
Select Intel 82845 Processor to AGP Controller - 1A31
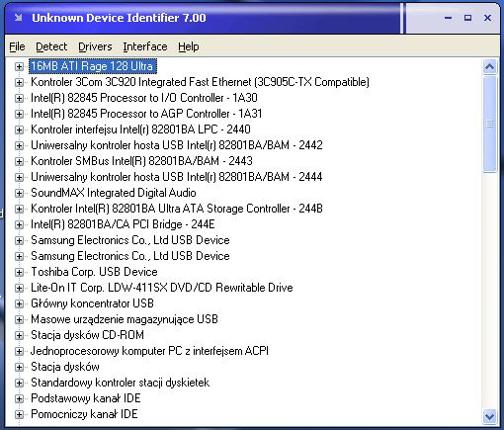pos(146,114)
